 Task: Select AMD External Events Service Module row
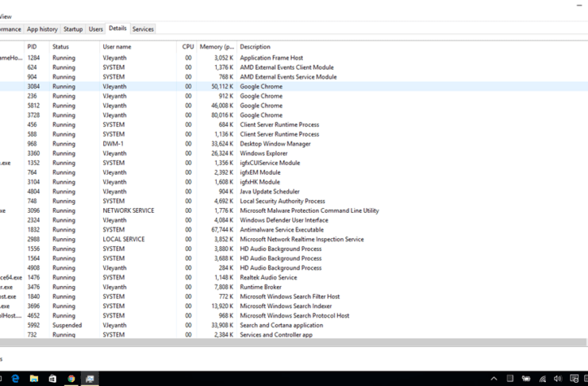coord(294,77)
